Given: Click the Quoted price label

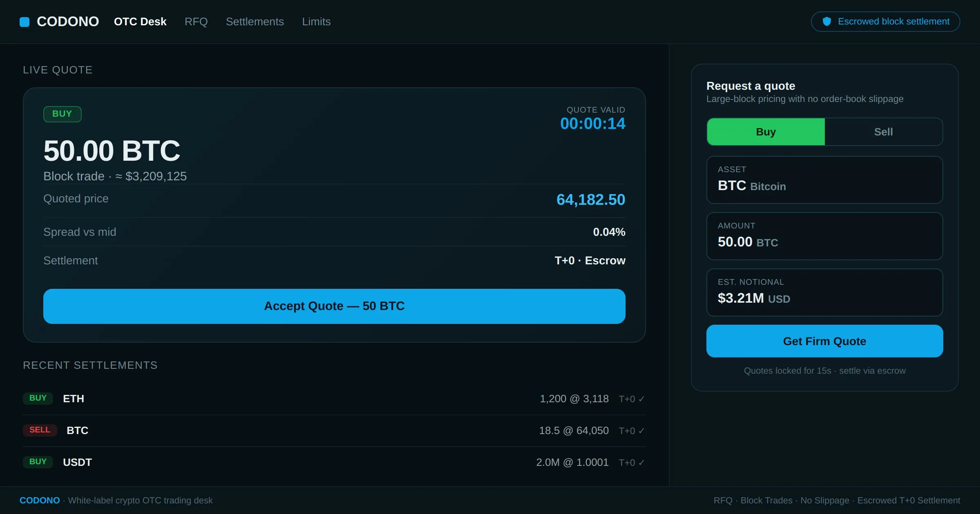Looking at the screenshot, I should pos(76,199).
